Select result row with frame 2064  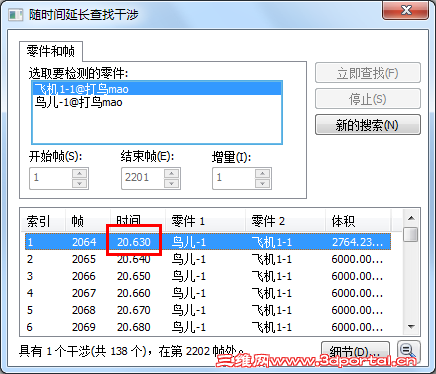[208, 242]
